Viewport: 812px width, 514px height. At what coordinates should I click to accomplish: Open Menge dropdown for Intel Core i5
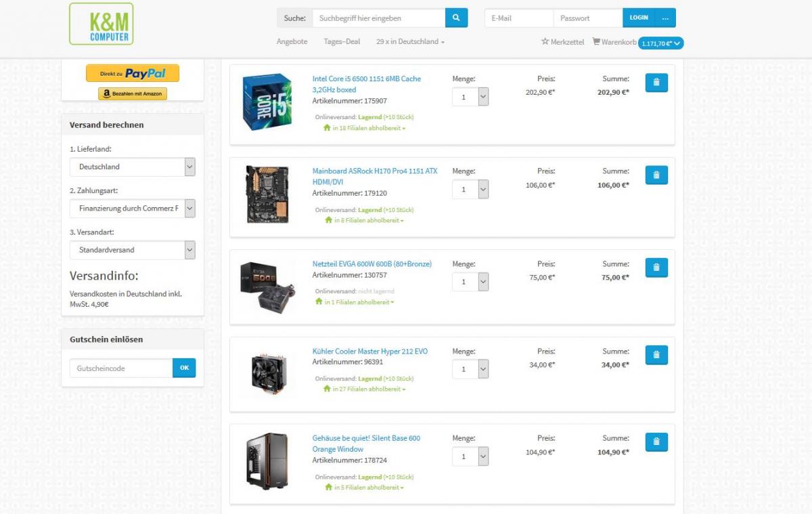(470, 97)
